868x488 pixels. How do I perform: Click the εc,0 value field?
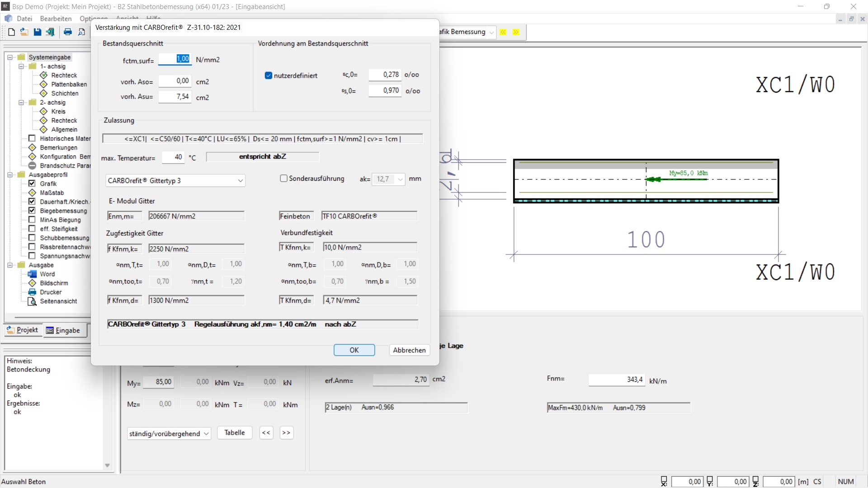click(385, 75)
